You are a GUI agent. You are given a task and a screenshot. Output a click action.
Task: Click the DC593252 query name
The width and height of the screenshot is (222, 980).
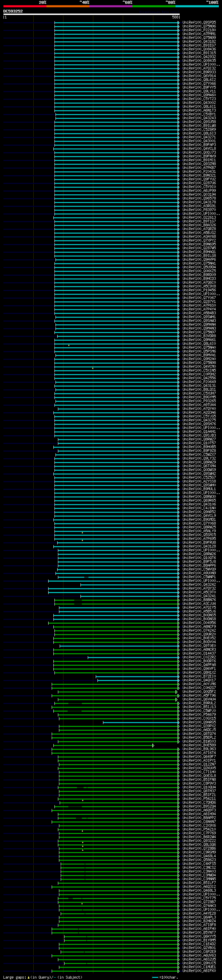(13, 11)
